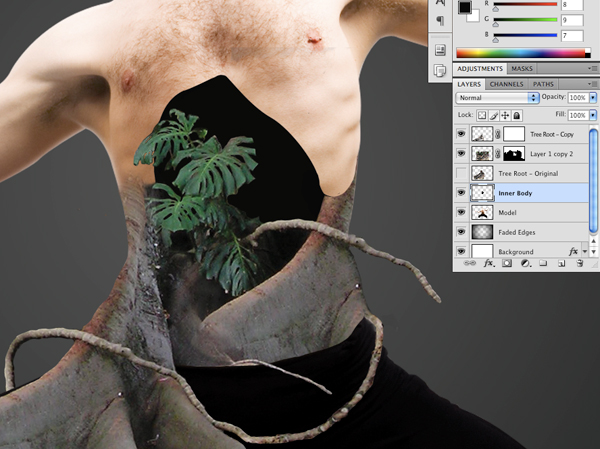
Task: Open the Normal blend mode dropdown
Action: [x=497, y=98]
